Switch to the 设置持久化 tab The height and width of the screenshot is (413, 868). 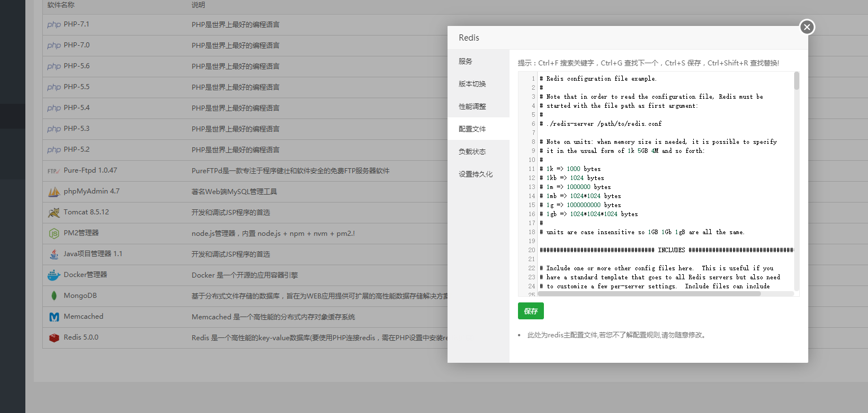pos(479,174)
